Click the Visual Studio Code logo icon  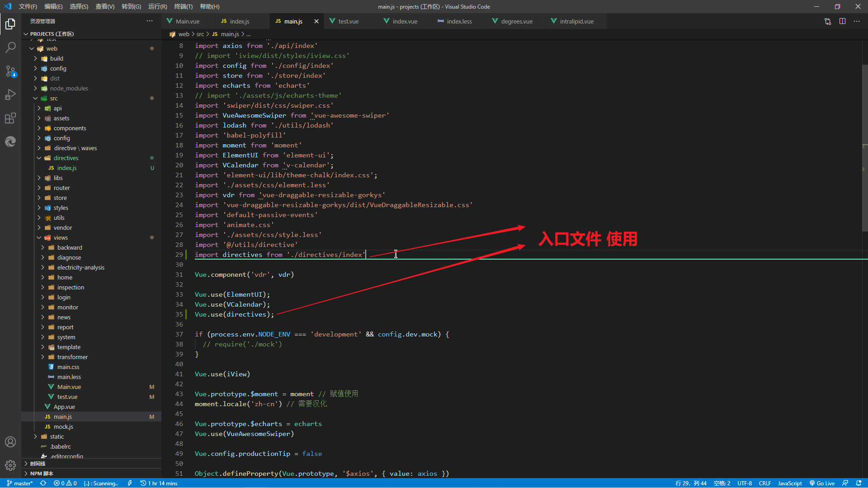click(8, 6)
